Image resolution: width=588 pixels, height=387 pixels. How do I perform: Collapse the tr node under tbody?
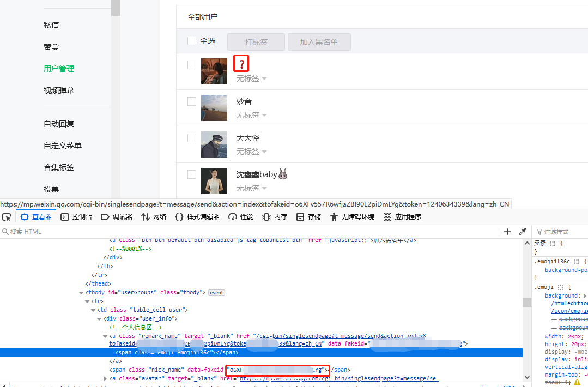(x=87, y=301)
